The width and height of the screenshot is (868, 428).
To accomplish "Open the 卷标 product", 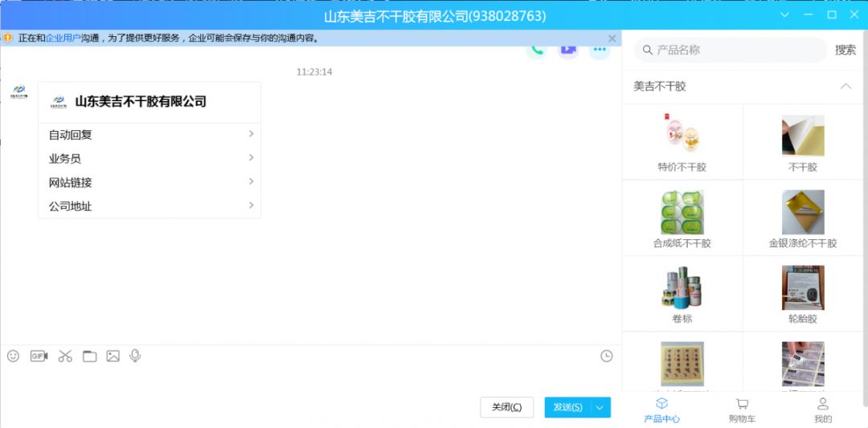I will pyautogui.click(x=682, y=296).
